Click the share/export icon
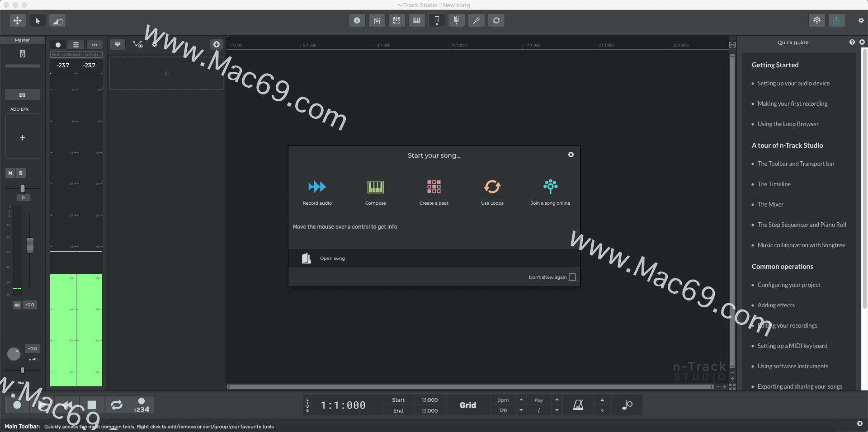This screenshot has height=432, width=868. pos(836,20)
